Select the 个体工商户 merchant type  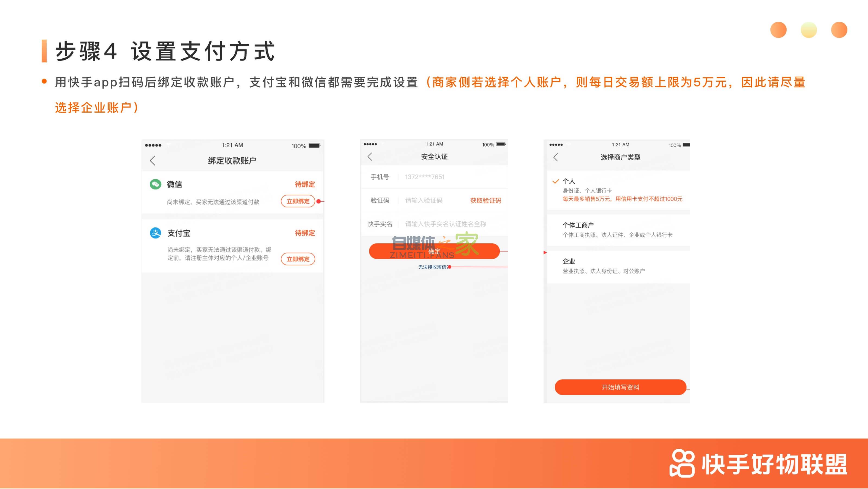pyautogui.click(x=579, y=224)
